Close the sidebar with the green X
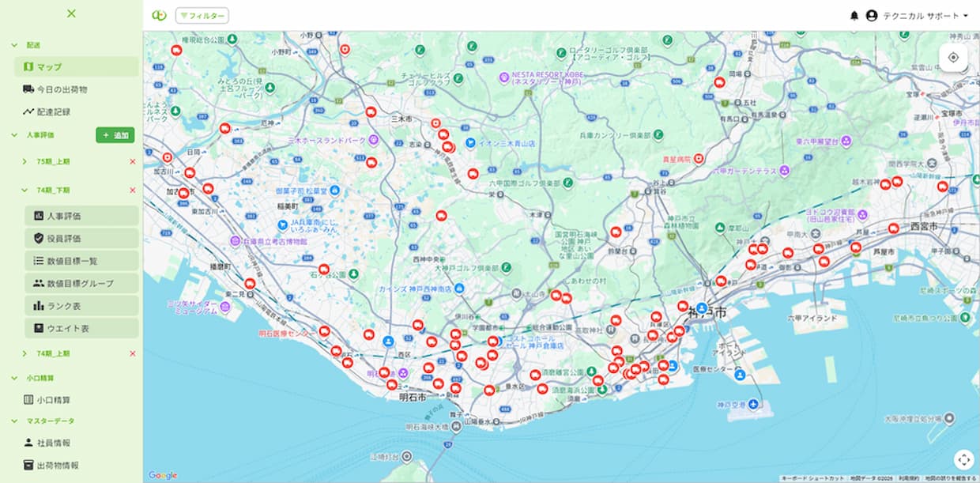Viewport: 980px width, 483px height. (71, 13)
